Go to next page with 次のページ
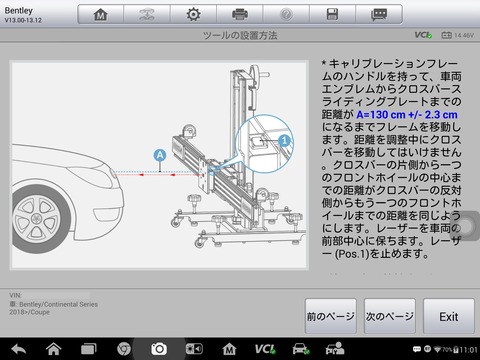The image size is (480, 360). click(x=390, y=316)
